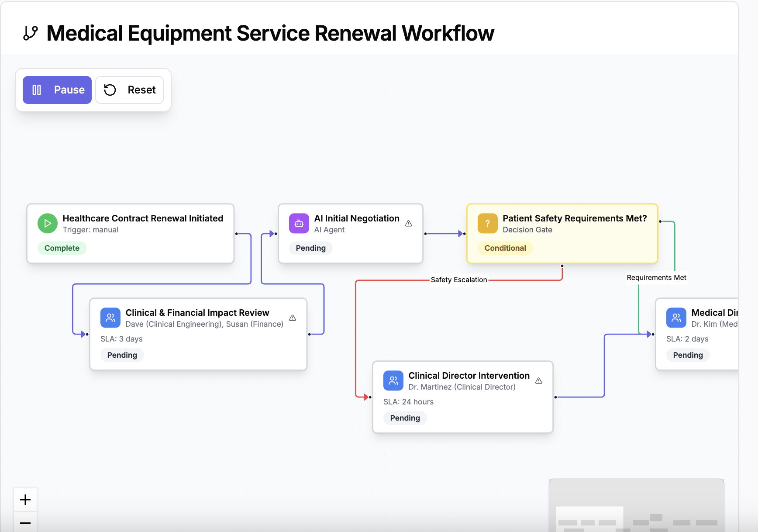The height and width of the screenshot is (532, 758).
Task: Click the yellow question mark decision icon
Action: pyautogui.click(x=487, y=223)
